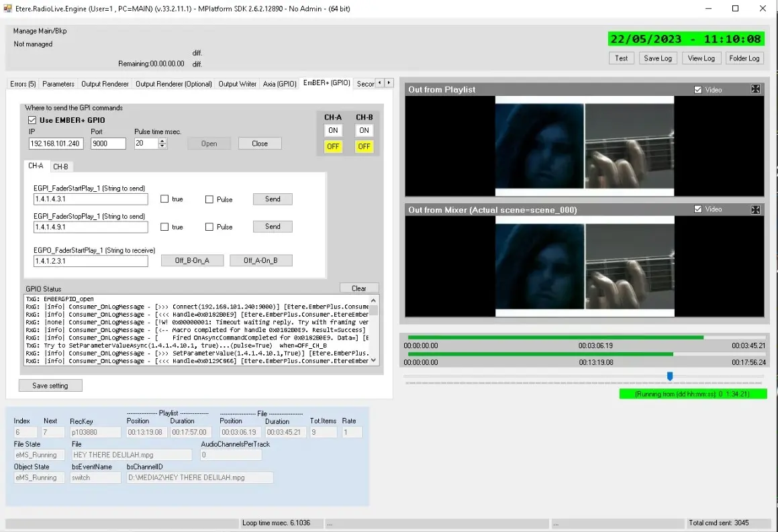Click the CH-B yellow OFF indicator

(364, 146)
